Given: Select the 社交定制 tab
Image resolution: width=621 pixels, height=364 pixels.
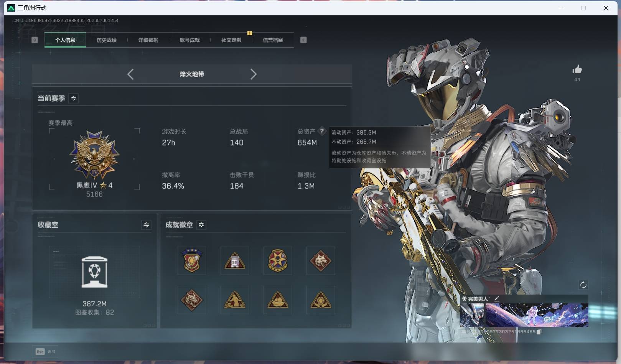Looking at the screenshot, I should pyautogui.click(x=231, y=40).
